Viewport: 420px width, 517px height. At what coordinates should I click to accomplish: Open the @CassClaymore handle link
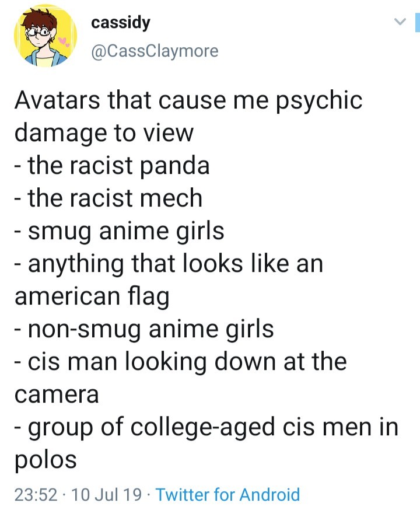coord(155,51)
